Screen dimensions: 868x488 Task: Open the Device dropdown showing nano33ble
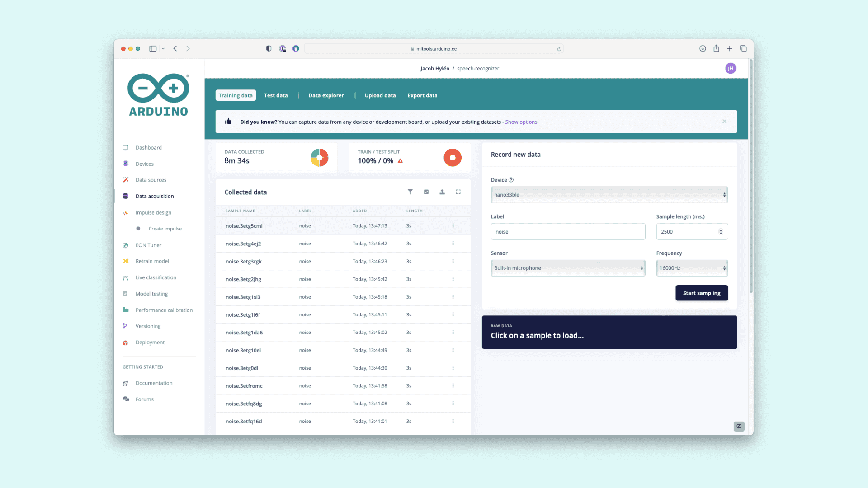click(609, 195)
